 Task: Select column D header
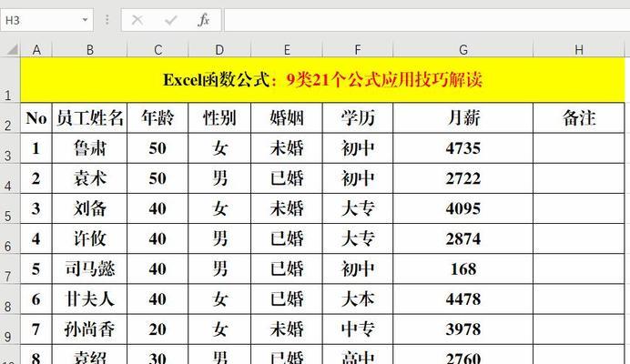219,50
